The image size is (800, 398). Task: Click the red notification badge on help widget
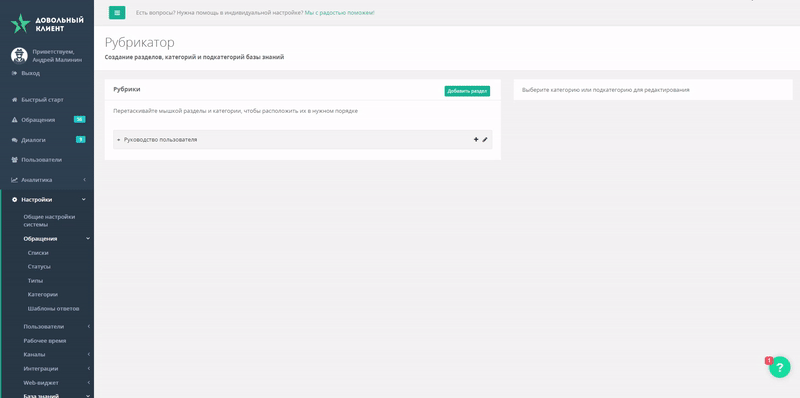769,360
